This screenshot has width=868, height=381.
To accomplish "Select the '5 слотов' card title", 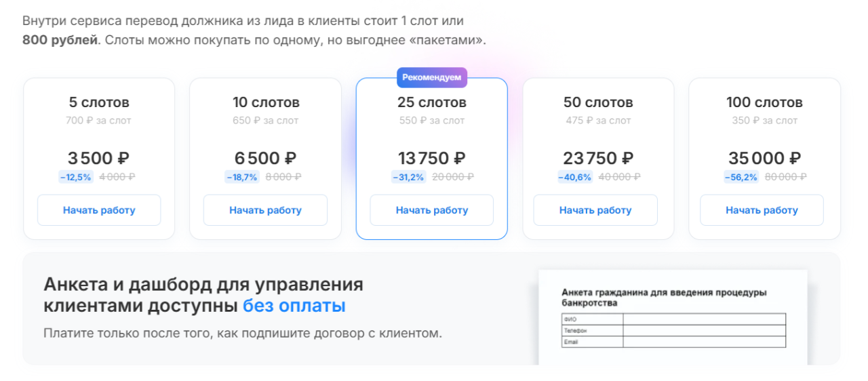I will (99, 102).
